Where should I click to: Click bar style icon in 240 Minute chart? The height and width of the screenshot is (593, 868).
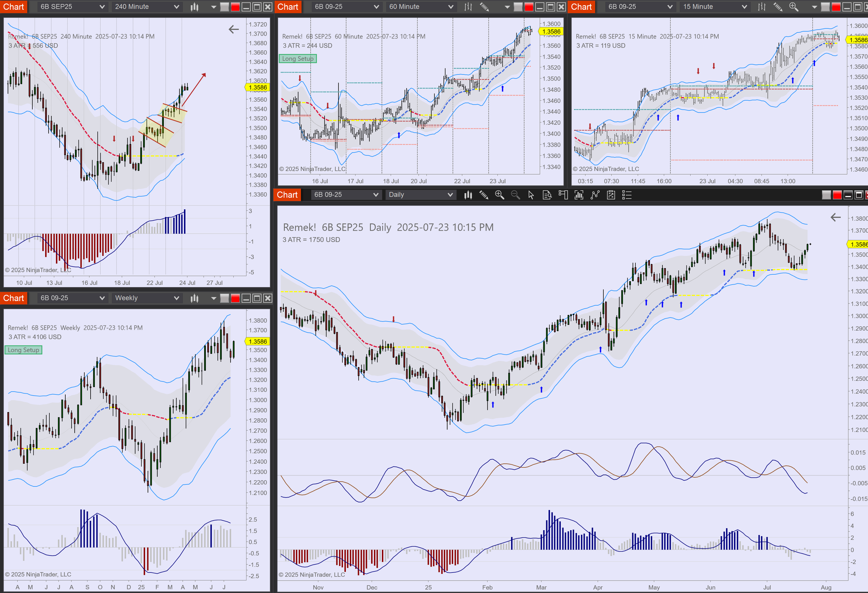click(194, 7)
